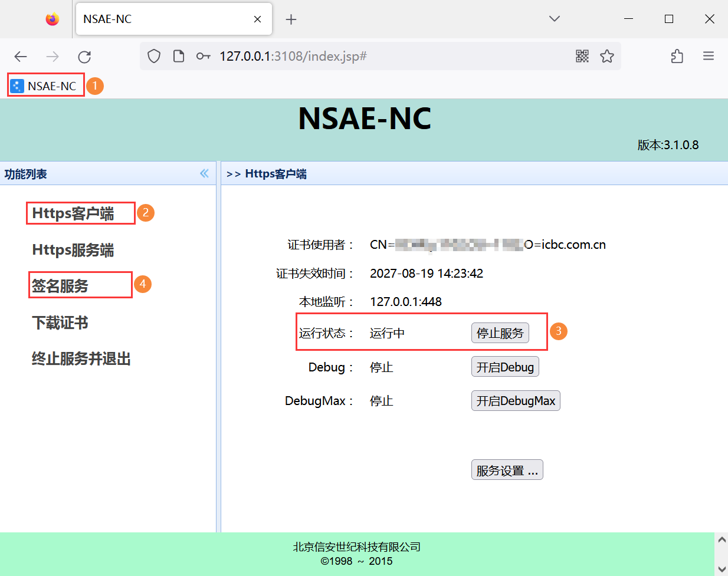The width and height of the screenshot is (728, 576).
Task: Open the tracking protection shield icon
Action: (154, 56)
